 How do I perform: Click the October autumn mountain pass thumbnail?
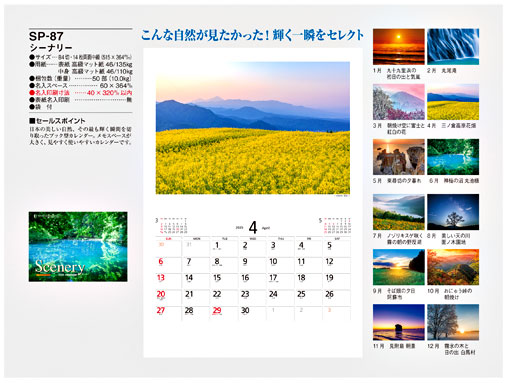click(453, 267)
